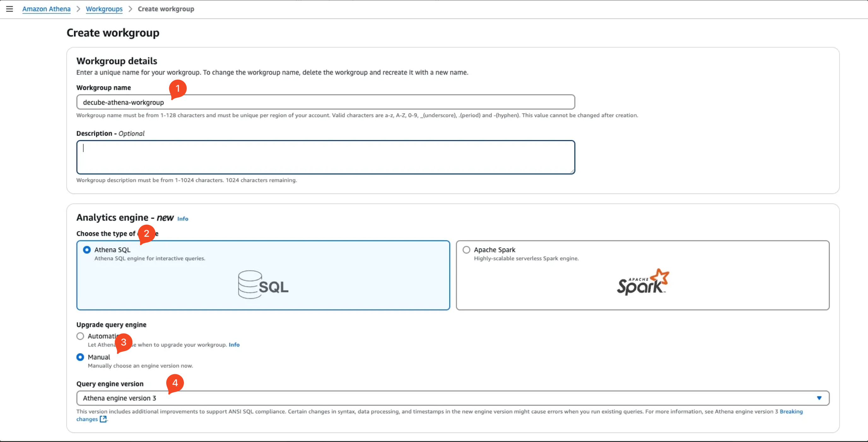Go to Amazon Athena breadcrumb
Image resolution: width=868 pixels, height=442 pixels.
click(46, 9)
